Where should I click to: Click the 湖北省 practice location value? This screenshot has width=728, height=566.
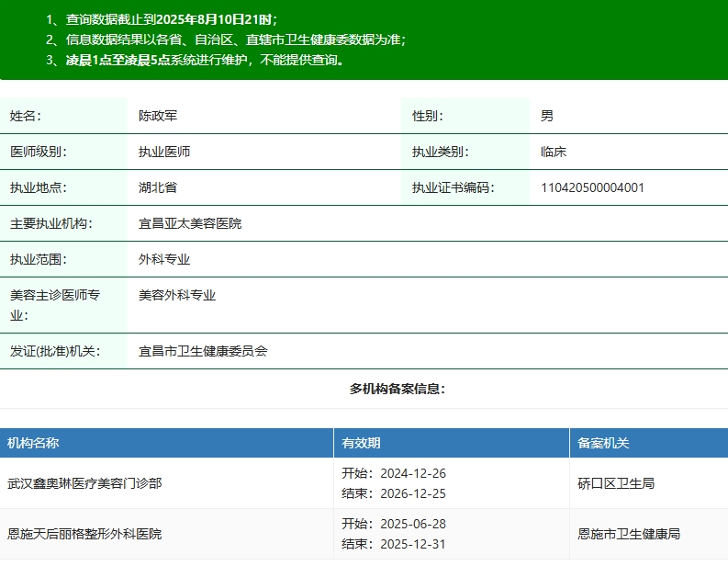157,188
